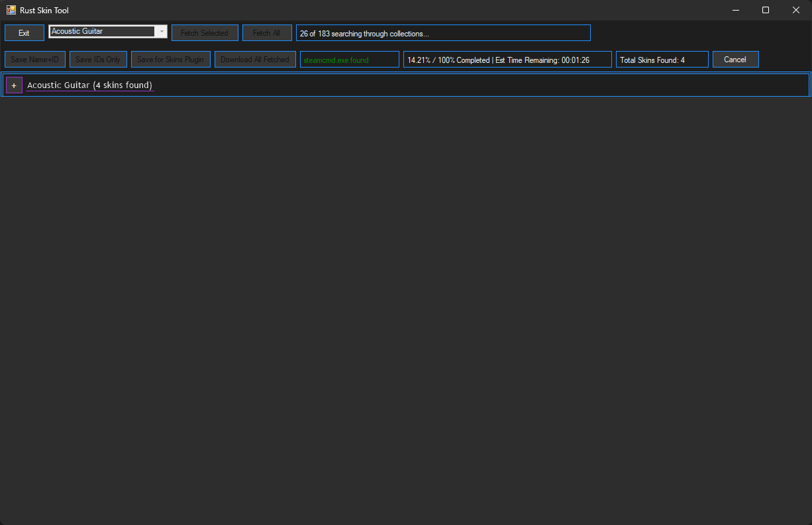
Task: Click the completion progress and time remaining field
Action: tap(507, 60)
